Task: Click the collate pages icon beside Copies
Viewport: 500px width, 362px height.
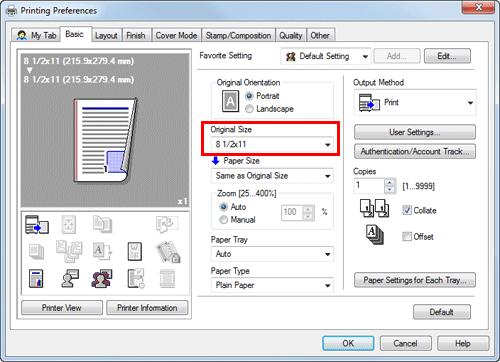Action: [x=374, y=208]
